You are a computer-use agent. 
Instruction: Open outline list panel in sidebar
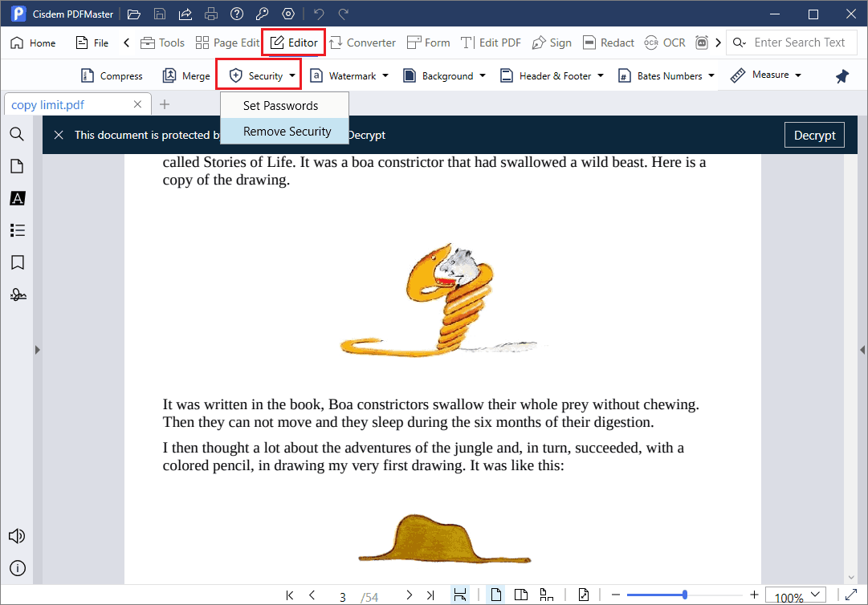click(17, 230)
